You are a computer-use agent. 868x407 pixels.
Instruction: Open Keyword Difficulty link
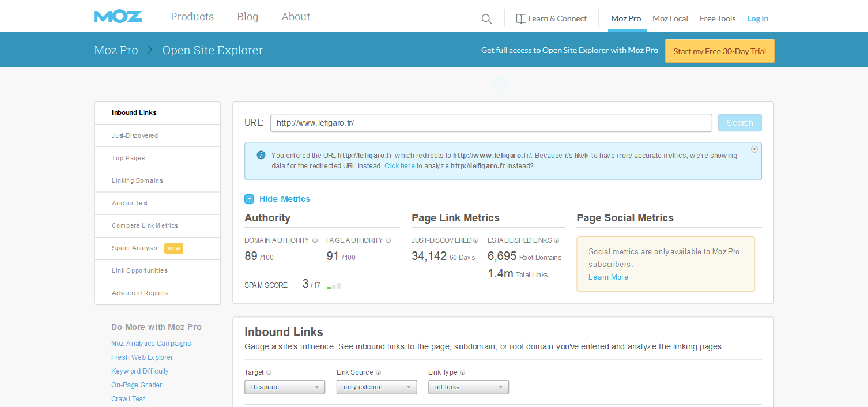140,371
